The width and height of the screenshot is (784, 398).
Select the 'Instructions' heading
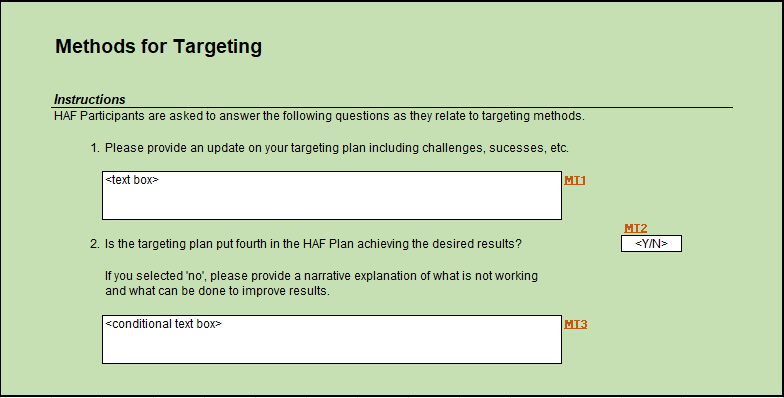[x=90, y=100]
